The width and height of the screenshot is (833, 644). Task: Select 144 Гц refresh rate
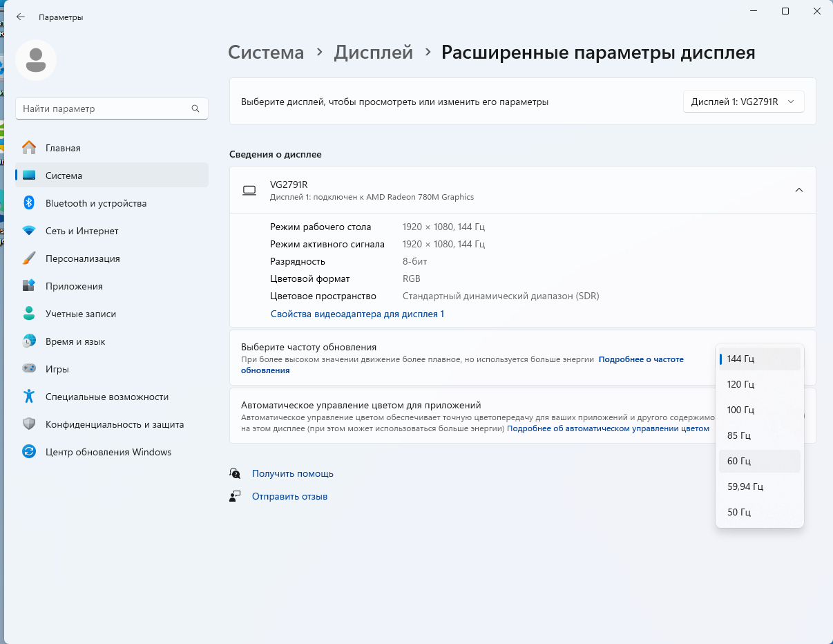(x=760, y=359)
